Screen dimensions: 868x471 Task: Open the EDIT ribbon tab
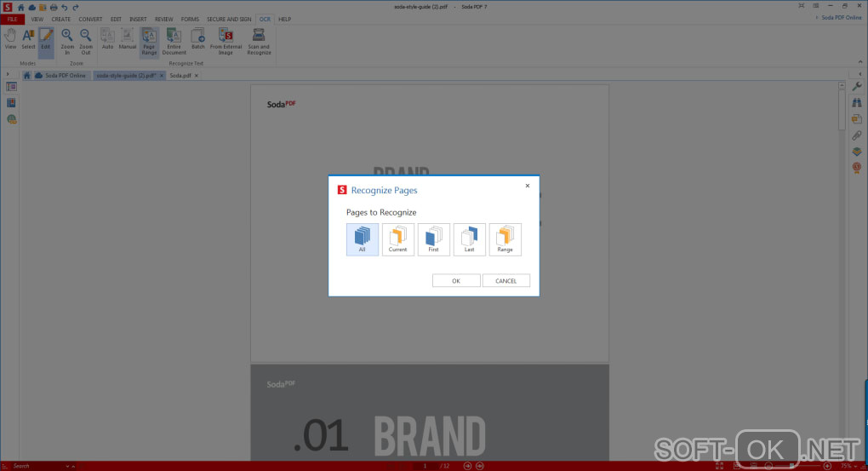pos(116,19)
